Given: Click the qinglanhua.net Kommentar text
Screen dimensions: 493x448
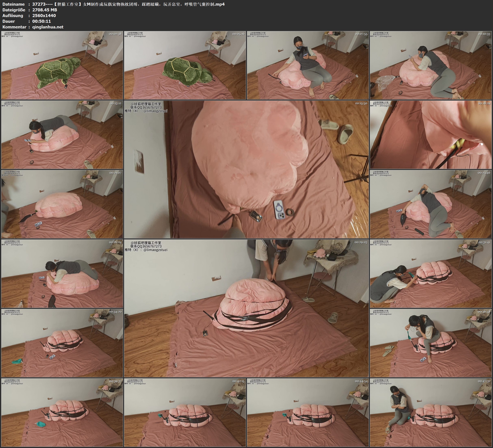Looking at the screenshot, I should (x=48, y=27).
